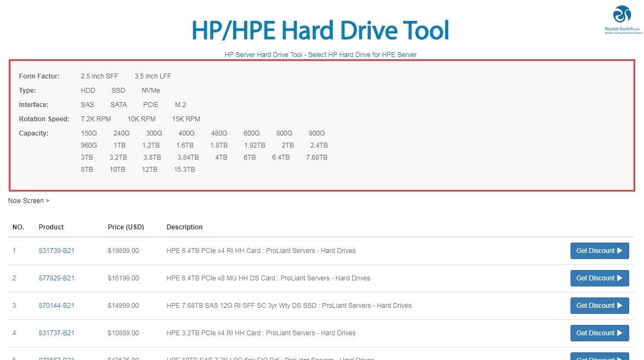Click the 'HP Server Hard Drive Tool' subtitle
Screen dimensions: 644x360
point(320,55)
